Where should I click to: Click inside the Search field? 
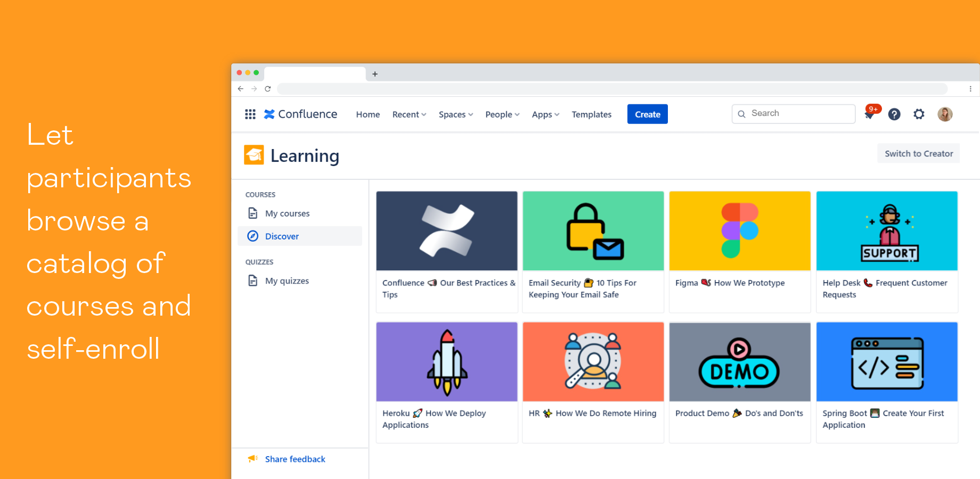click(x=794, y=114)
